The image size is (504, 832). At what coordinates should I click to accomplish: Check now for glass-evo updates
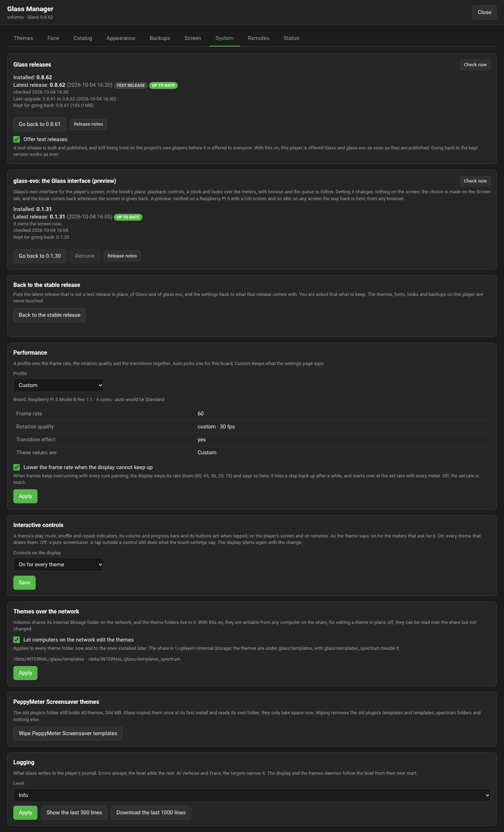click(x=475, y=181)
